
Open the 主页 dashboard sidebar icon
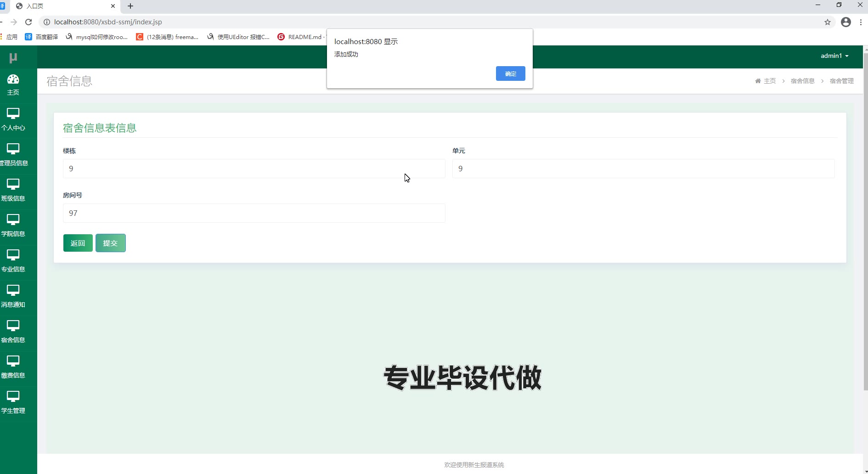pos(13,85)
